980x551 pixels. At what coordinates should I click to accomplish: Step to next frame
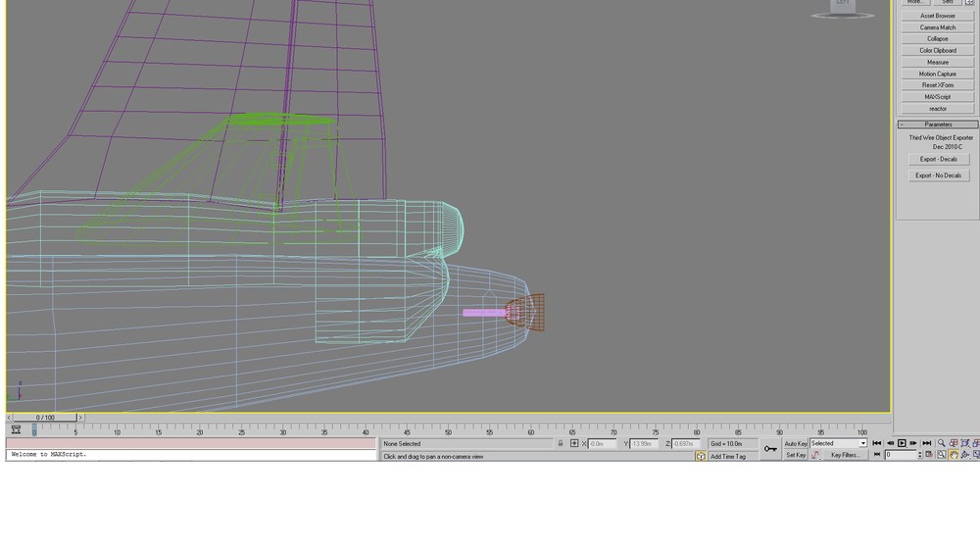coord(913,443)
